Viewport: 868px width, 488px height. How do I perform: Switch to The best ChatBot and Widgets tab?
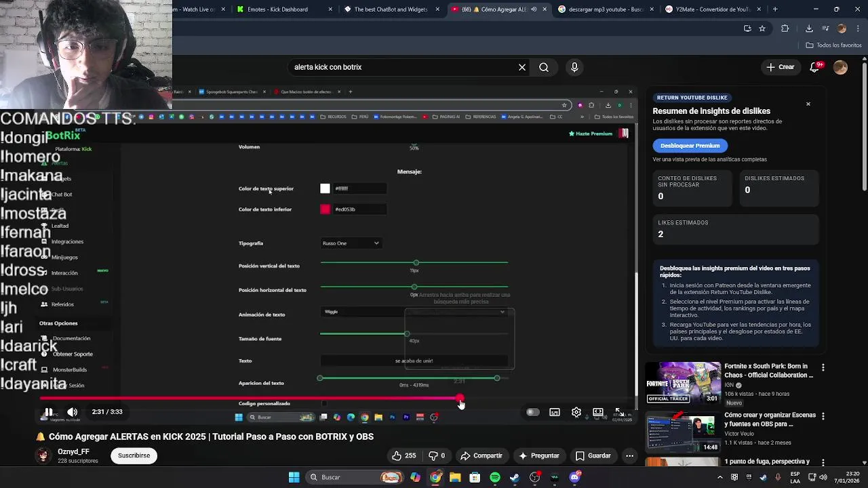point(392,9)
